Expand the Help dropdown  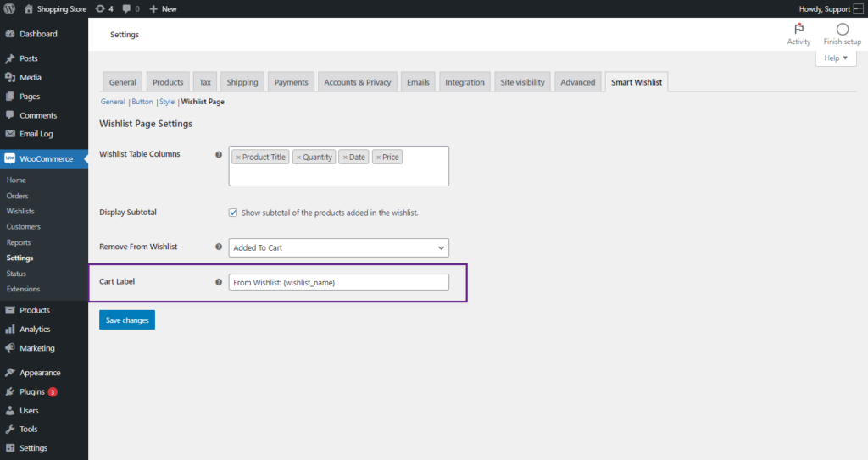point(836,58)
